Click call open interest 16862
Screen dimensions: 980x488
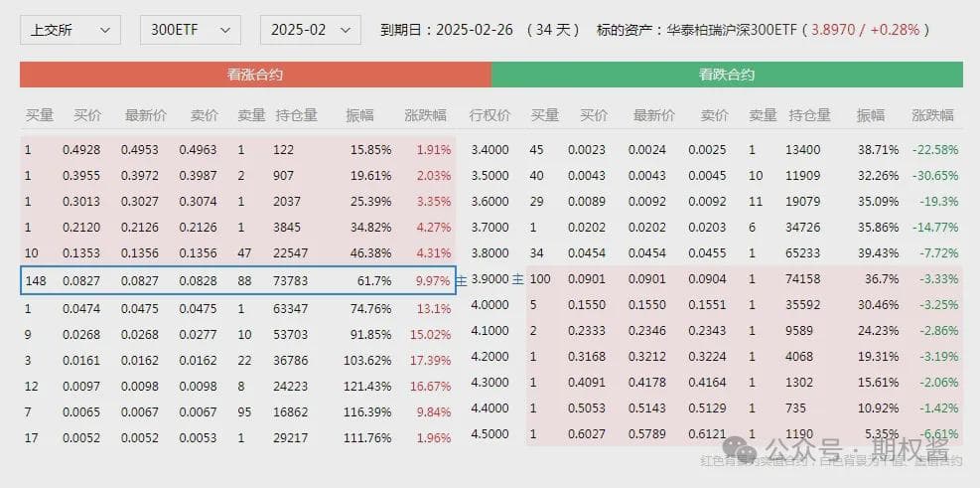(x=291, y=412)
